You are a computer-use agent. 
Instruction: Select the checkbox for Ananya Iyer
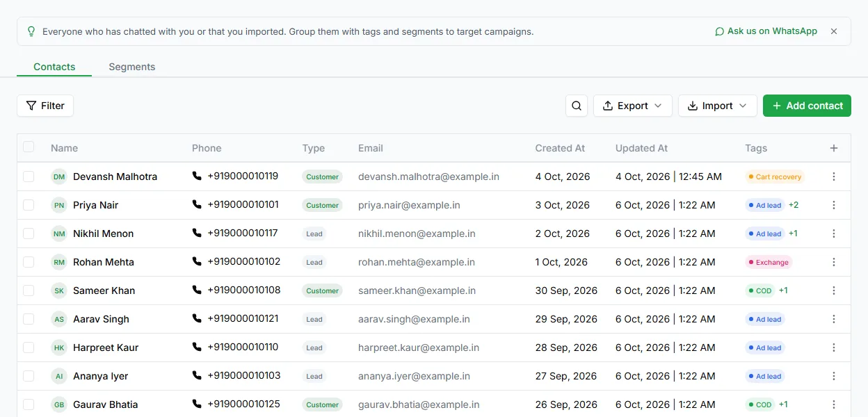pos(29,376)
